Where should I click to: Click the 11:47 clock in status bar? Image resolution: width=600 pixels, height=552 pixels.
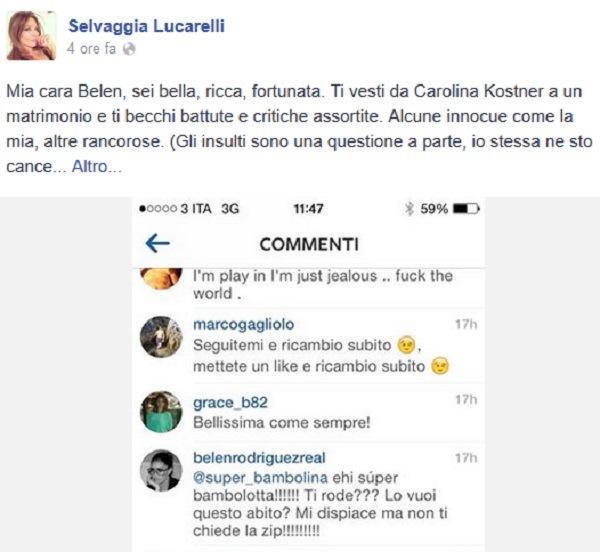[308, 209]
